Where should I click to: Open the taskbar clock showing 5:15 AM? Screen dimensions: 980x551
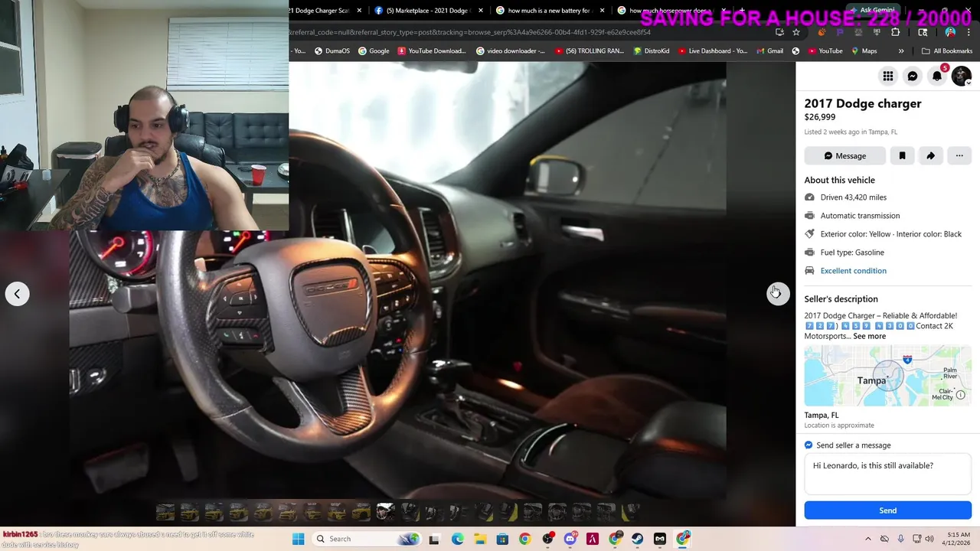tap(958, 539)
